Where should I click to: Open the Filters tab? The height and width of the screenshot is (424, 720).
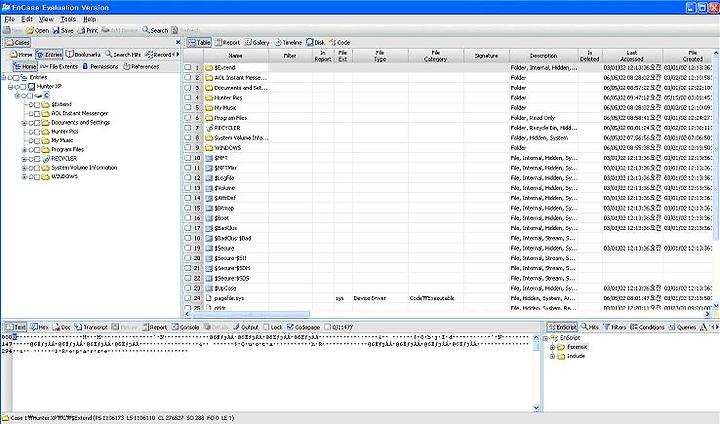pos(614,327)
